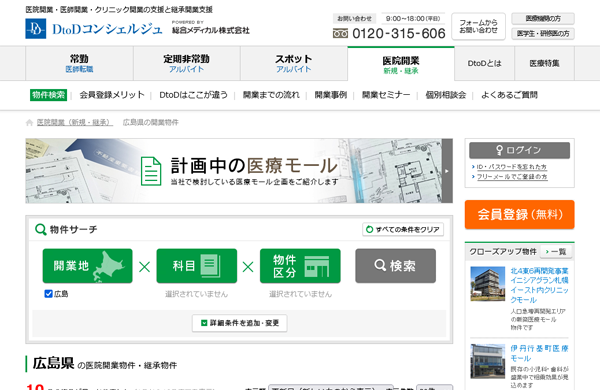Viewport: 600px width, 390px height.
Task: Open 開業までの流れ sub menu item
Action: coord(271,95)
